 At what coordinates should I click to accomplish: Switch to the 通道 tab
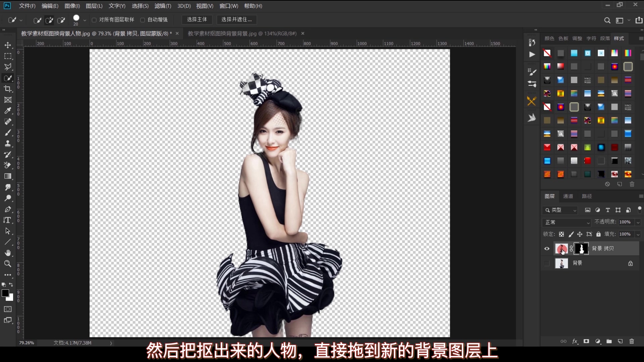coord(568,196)
